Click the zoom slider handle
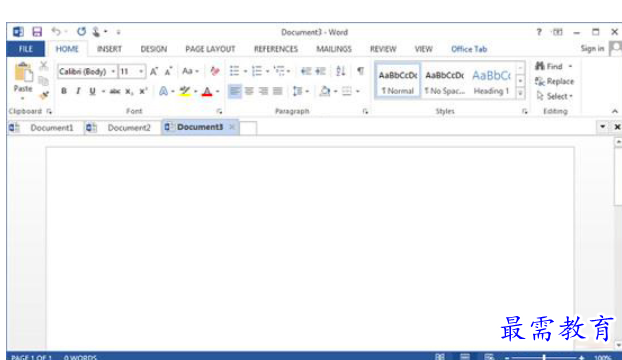Viewport: 622px width, 360px height. pyautogui.click(x=544, y=357)
